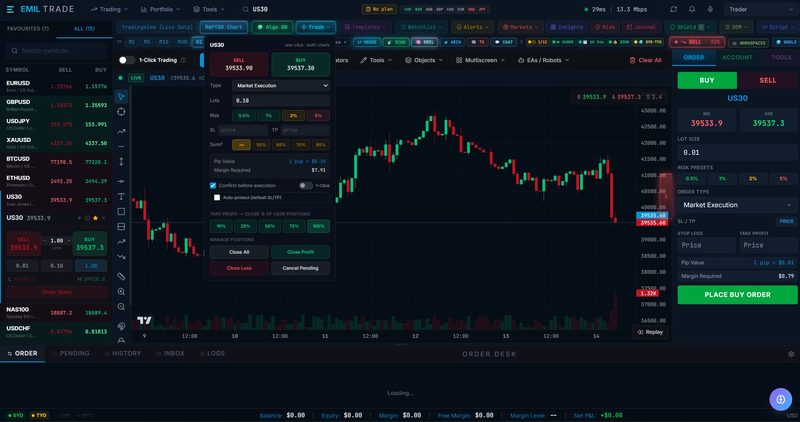Click PLACE BUY ORDER button
This screenshot has height=422, width=800.
[737, 294]
